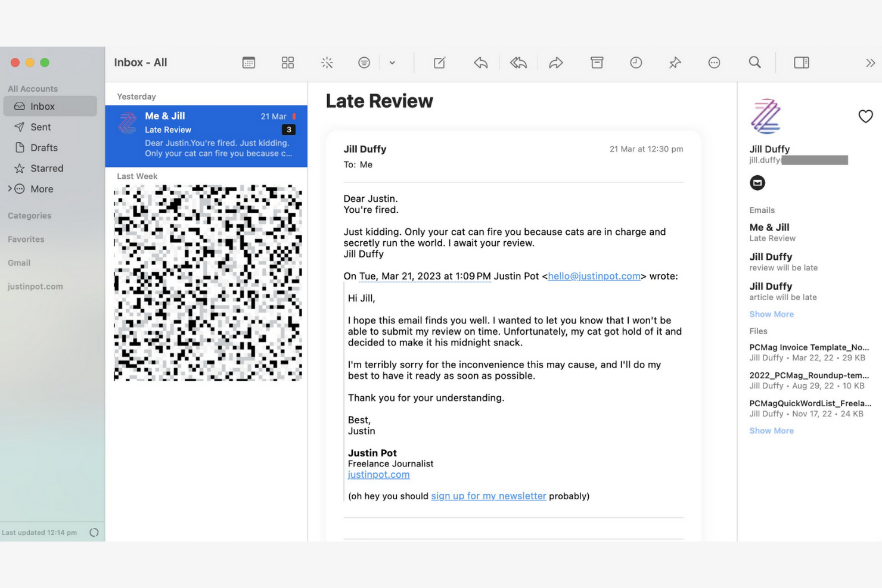Archive the email with the archive icon
Screen dimensions: 882x588
(x=597, y=62)
